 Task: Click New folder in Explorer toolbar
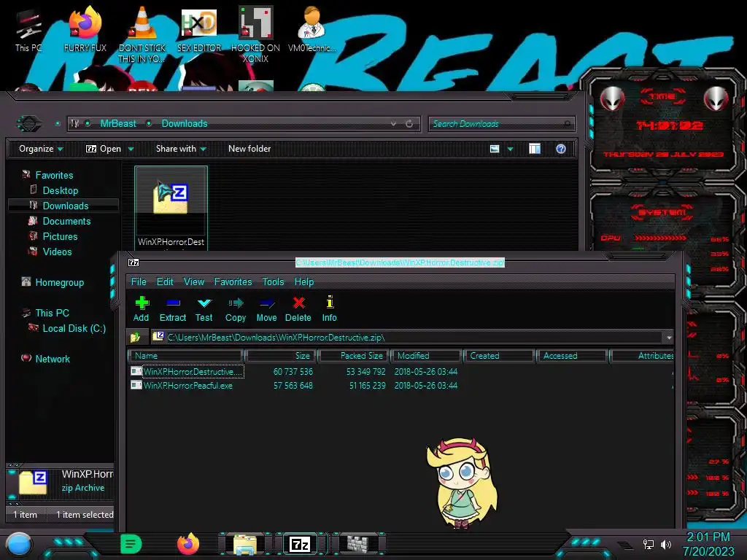click(x=249, y=149)
